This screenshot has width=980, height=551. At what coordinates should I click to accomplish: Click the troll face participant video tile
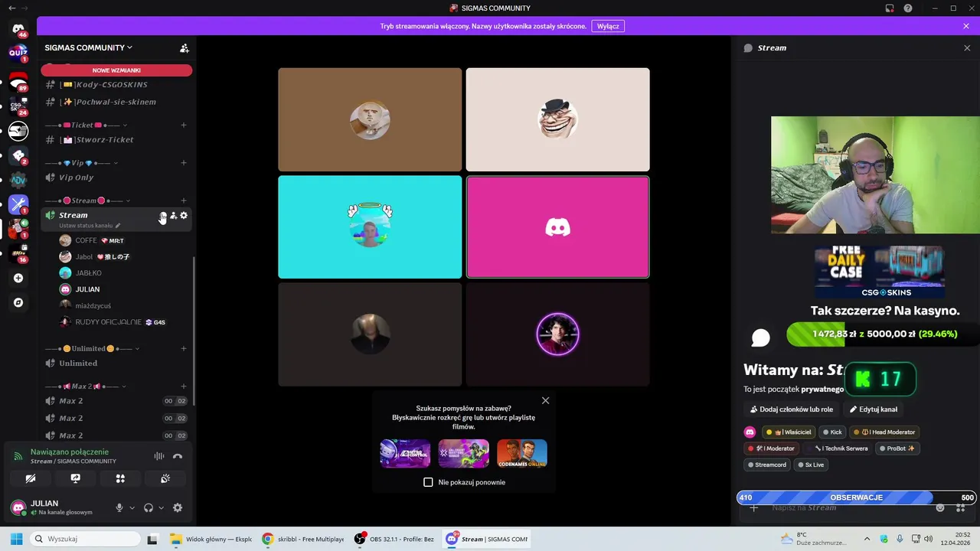click(x=557, y=119)
